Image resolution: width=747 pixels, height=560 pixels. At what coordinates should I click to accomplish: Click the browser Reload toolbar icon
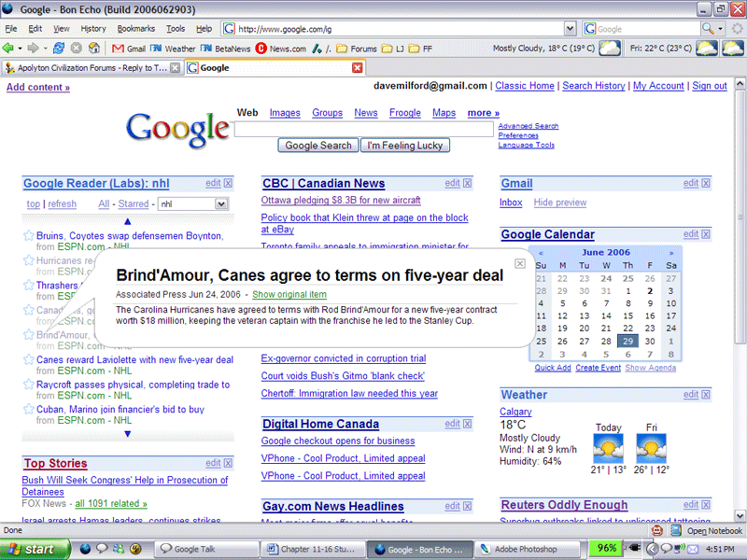tap(59, 49)
